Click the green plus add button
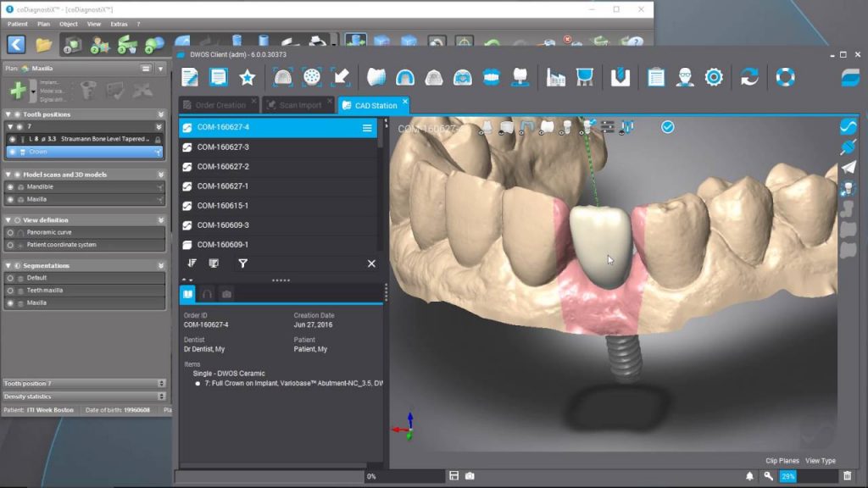 click(x=17, y=90)
